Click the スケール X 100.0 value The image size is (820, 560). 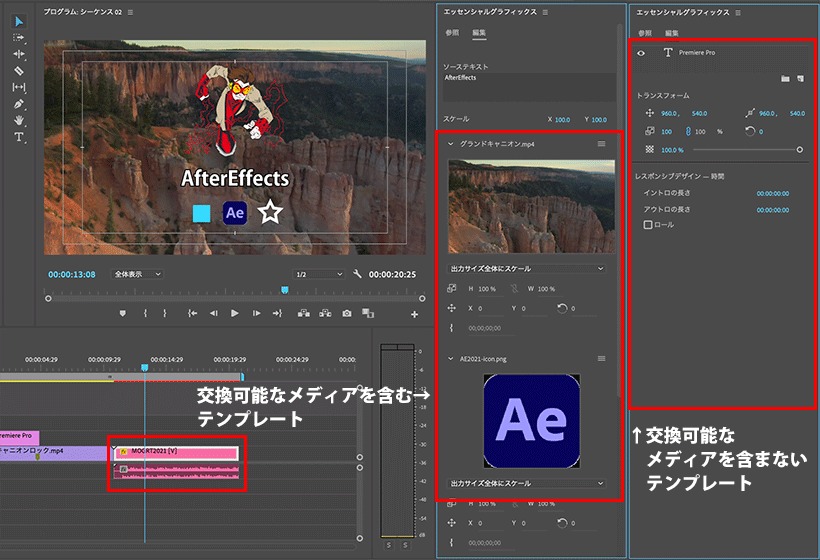coord(563,120)
